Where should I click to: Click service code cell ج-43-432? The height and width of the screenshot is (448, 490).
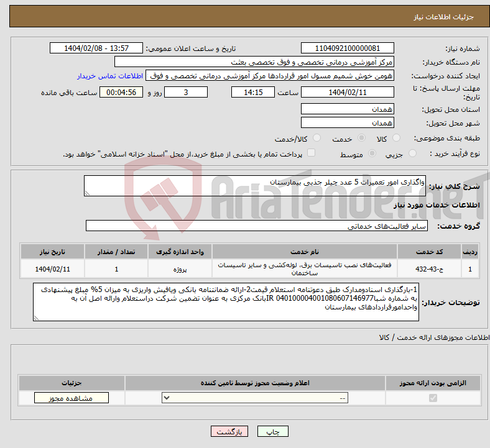point(430,269)
